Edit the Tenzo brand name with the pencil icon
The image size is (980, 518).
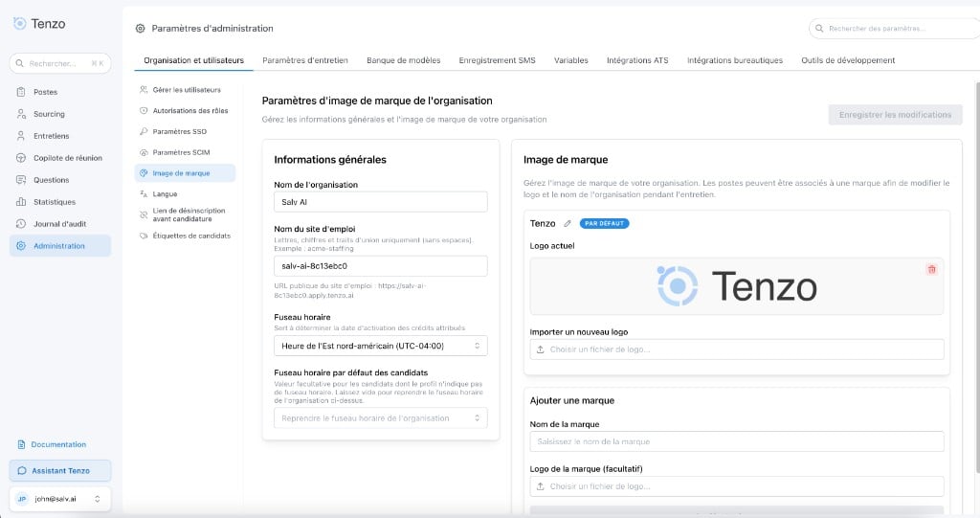[x=568, y=223]
